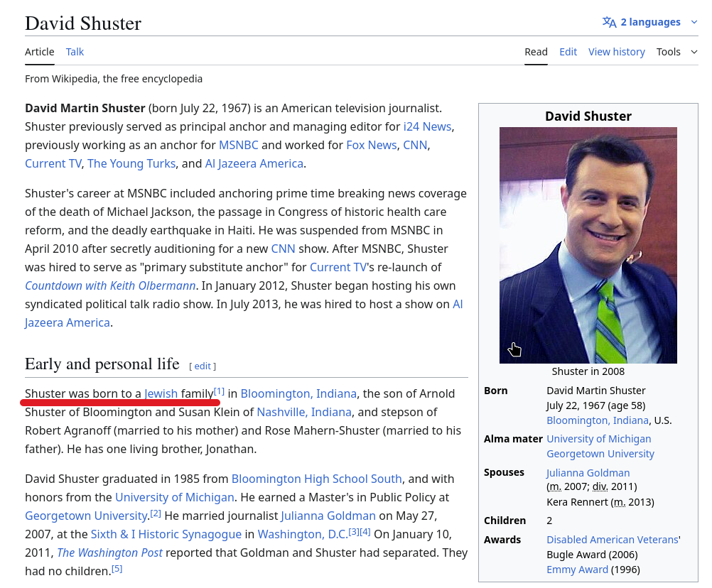Open the Current TV link in first paragraph
The width and height of the screenshot is (712, 588).
click(53, 163)
